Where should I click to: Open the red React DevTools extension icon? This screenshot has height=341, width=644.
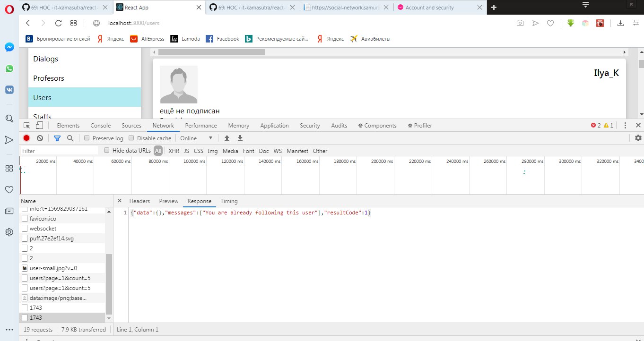600,23
